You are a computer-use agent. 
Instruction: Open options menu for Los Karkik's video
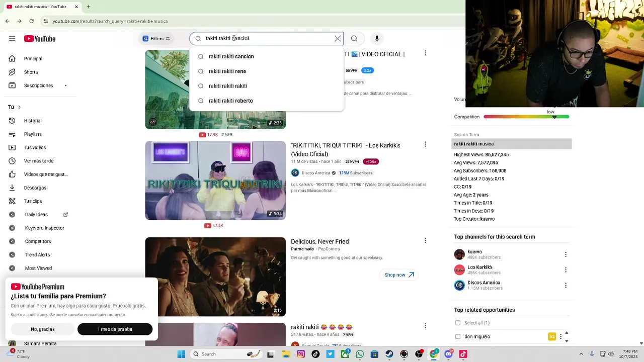pyautogui.click(x=425, y=144)
